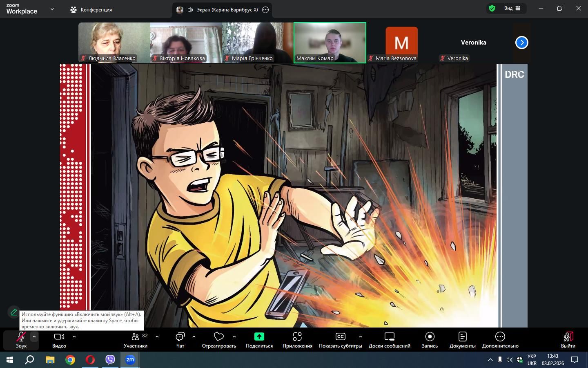Click the green Поделиться share screen icon
Image resolution: width=588 pixels, height=368 pixels.
pos(259,337)
